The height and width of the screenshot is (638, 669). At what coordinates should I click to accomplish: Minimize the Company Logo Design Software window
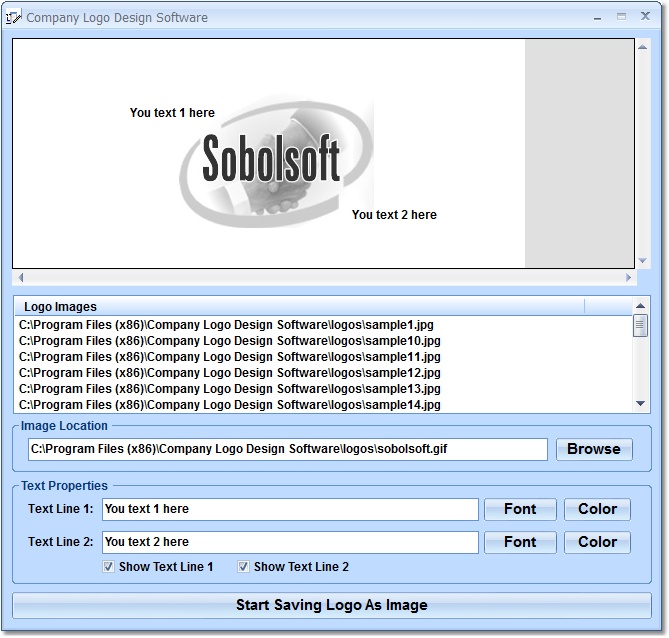click(x=597, y=18)
